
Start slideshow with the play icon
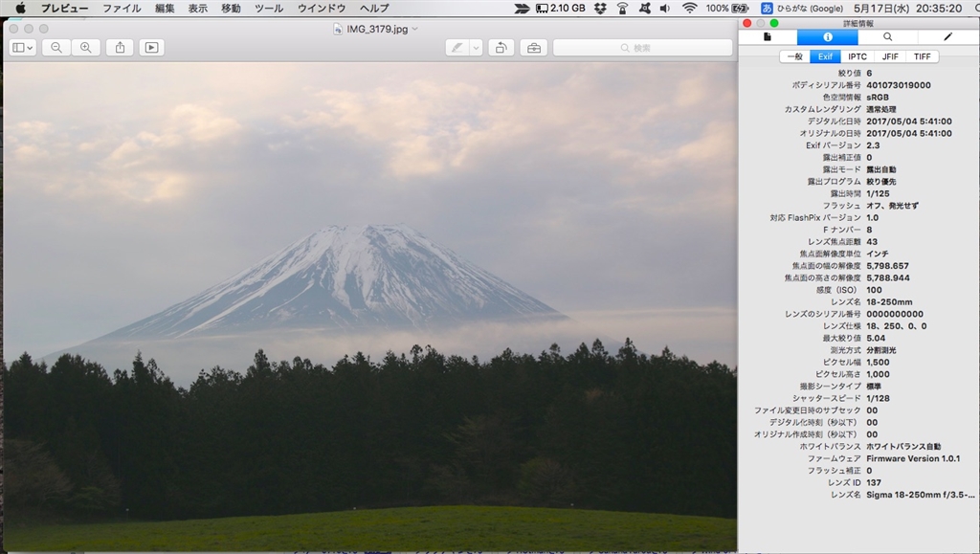151,48
